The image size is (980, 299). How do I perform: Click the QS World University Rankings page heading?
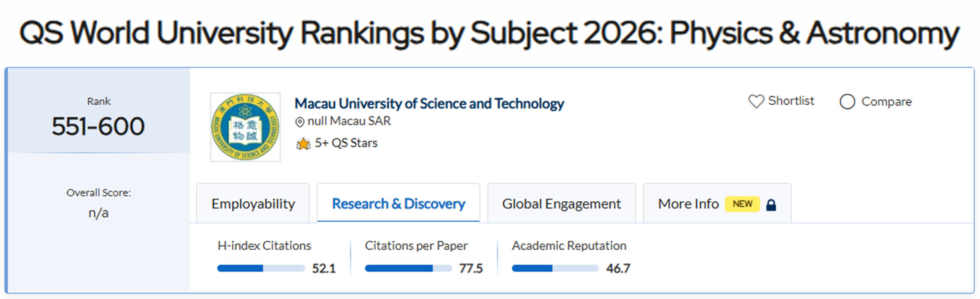click(x=489, y=33)
